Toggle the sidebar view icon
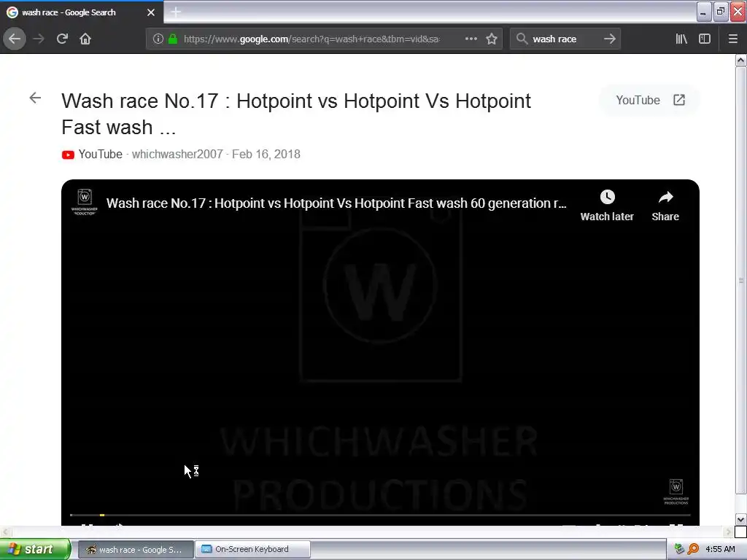The image size is (747, 560). pos(705,39)
